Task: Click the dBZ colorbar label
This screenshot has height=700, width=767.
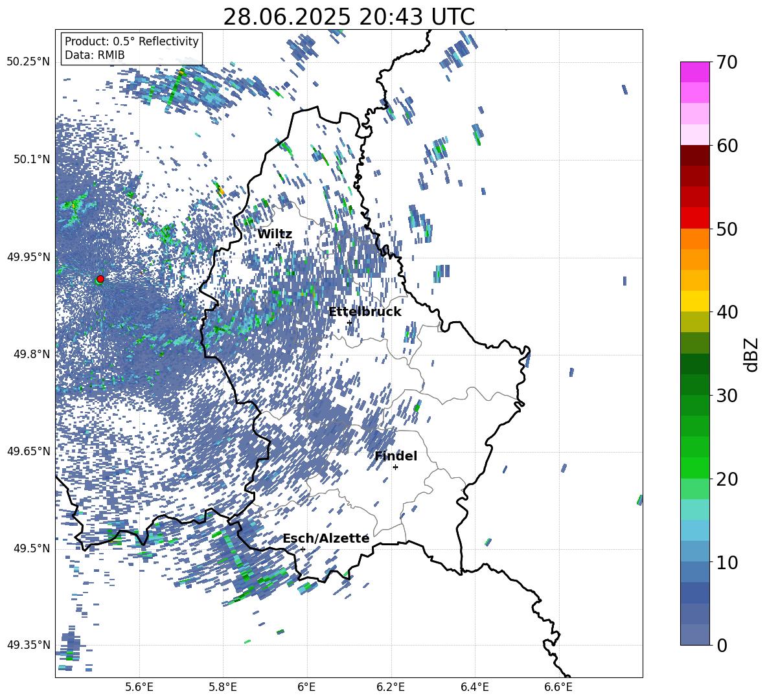Action: (752, 354)
